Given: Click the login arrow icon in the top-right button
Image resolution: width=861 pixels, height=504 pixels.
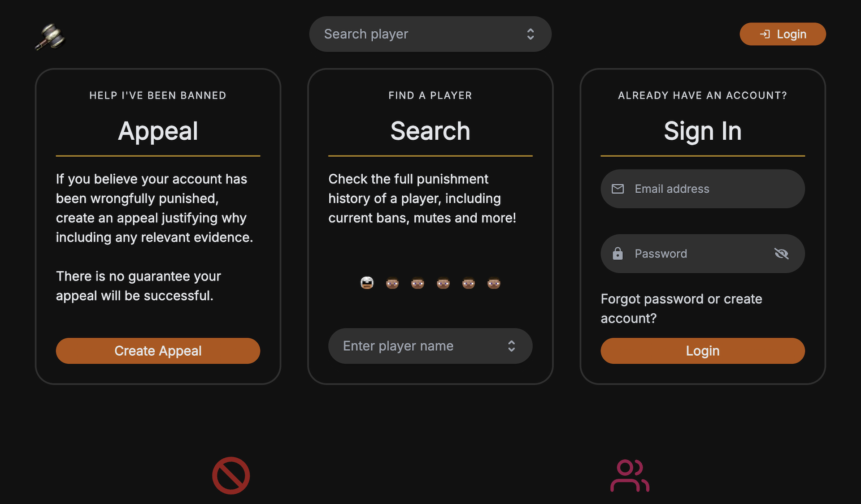Looking at the screenshot, I should [765, 34].
